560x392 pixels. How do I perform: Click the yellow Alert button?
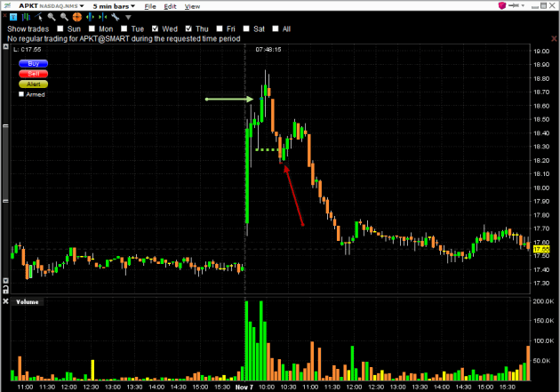33,84
